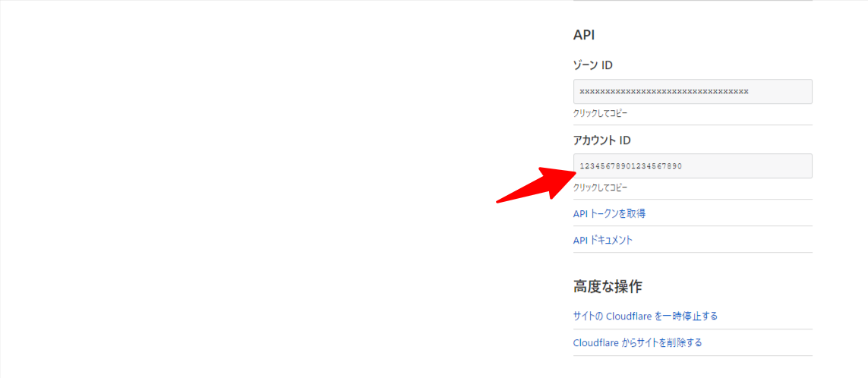The height and width of the screenshot is (378, 868).
Task: Click the ゾーン ID field to copy
Action: (693, 91)
